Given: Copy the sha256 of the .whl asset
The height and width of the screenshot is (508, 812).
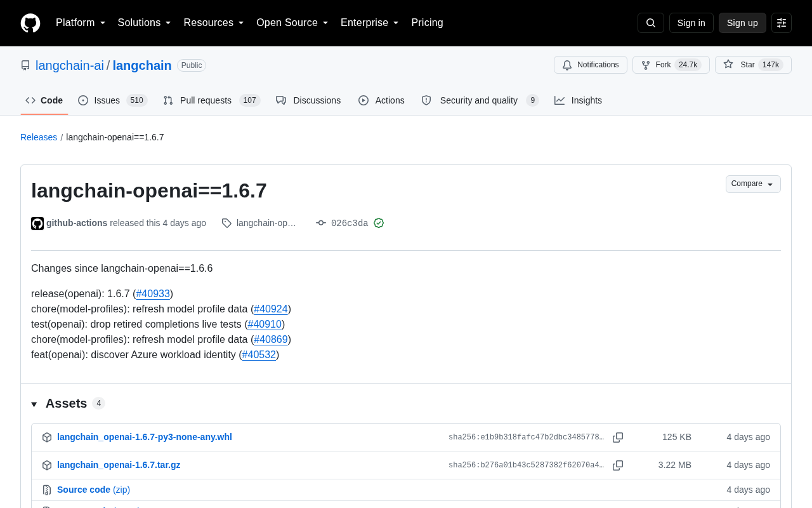Looking at the screenshot, I should [x=618, y=438].
